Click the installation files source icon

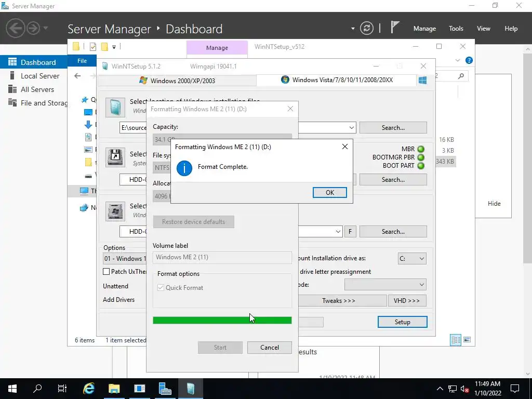(115, 108)
